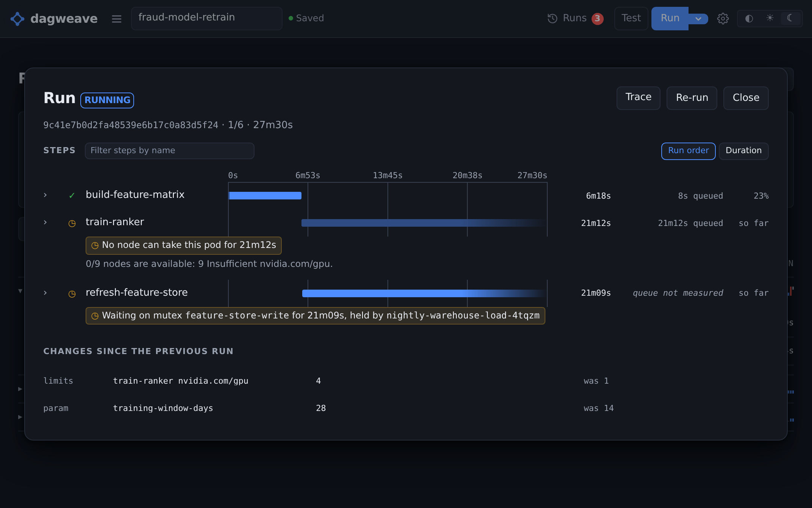Click the pending clock icon beside refresh-feature-store
The image size is (812, 508).
(72, 294)
